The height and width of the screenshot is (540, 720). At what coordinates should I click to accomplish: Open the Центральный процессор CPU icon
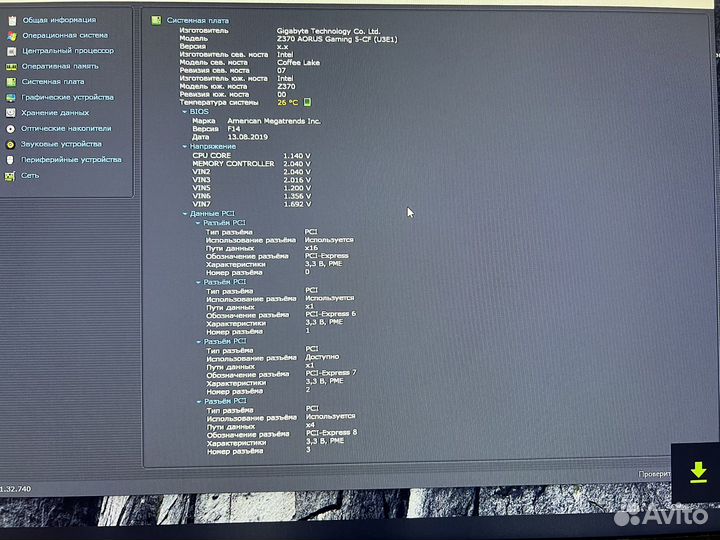point(12,51)
